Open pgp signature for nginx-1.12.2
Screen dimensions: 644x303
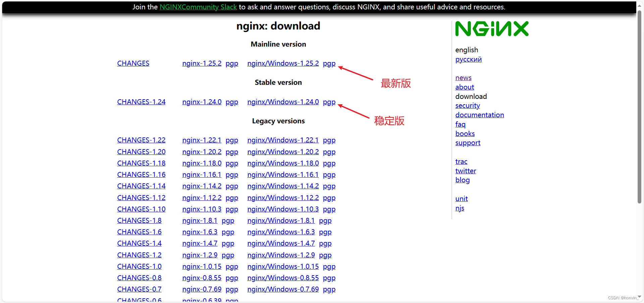click(232, 198)
